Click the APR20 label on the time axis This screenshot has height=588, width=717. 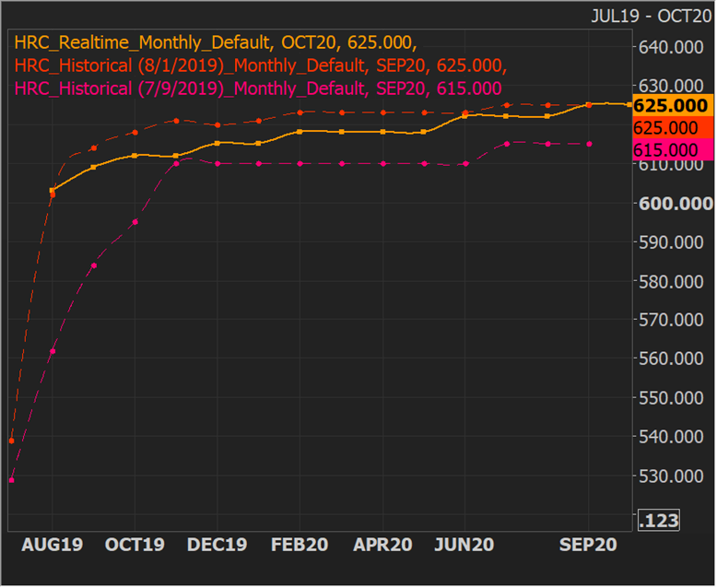tap(382, 545)
